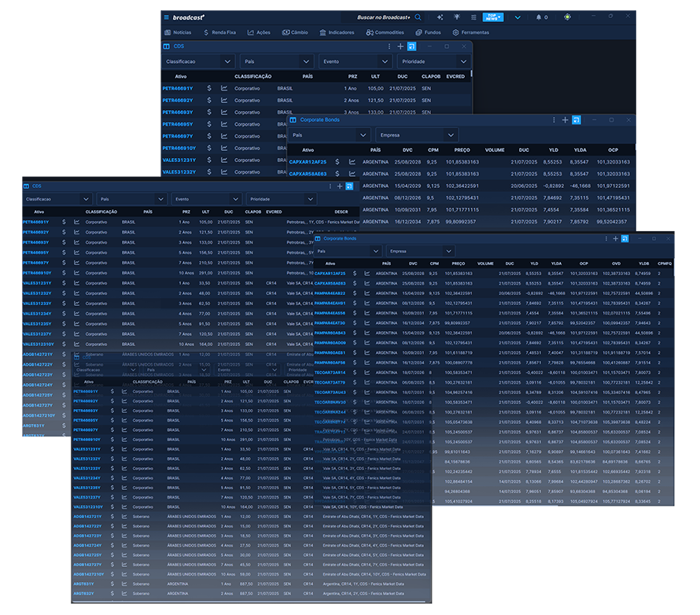Open options dots in main window CDS panel

389,46
